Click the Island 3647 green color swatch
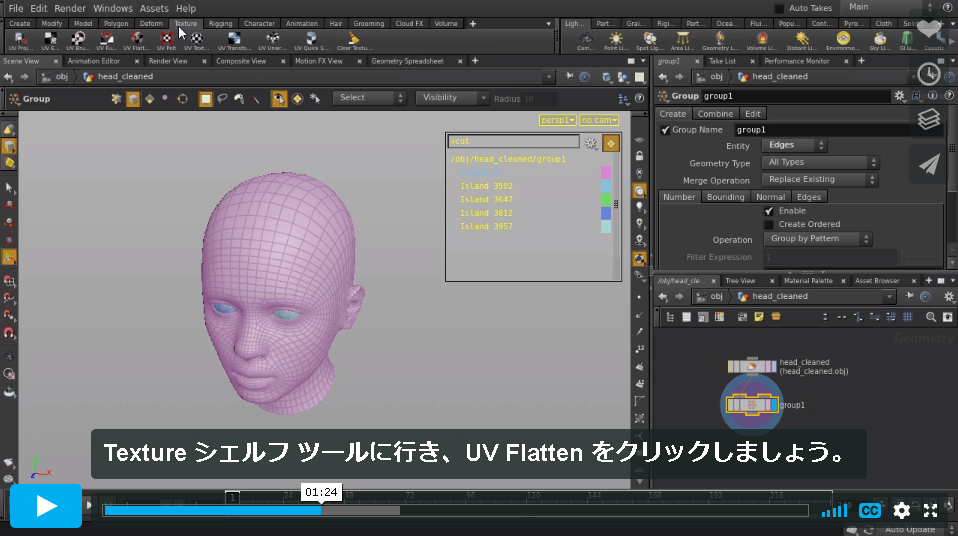This screenshot has height=536, width=958. pyautogui.click(x=605, y=199)
